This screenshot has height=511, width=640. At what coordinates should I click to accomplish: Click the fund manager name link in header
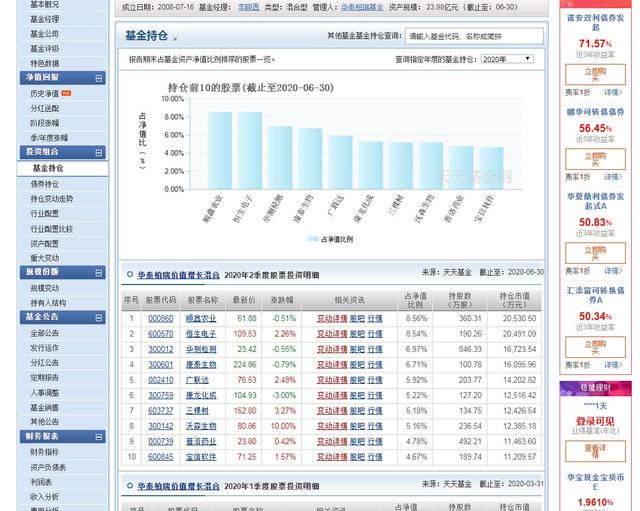(x=248, y=7)
